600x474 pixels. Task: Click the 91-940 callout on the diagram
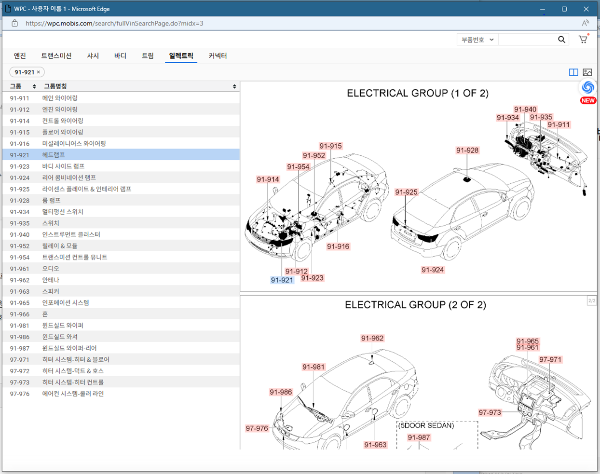point(525,109)
